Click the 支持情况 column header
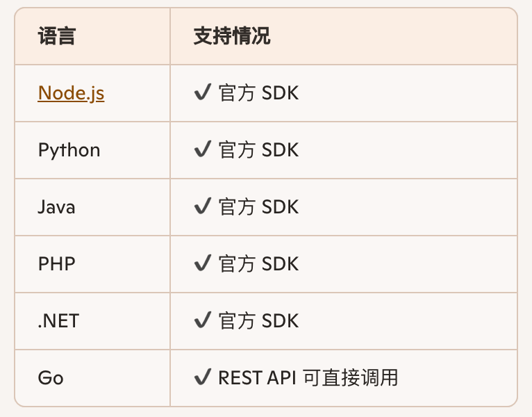Viewport: 532px width, 417px height. tap(232, 37)
